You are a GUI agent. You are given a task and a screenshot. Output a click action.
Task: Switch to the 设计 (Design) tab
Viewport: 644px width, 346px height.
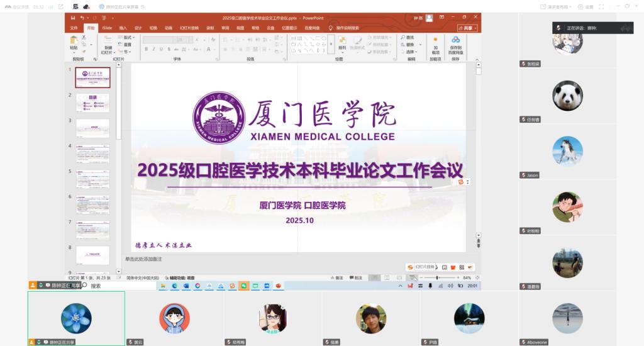pyautogui.click(x=138, y=28)
